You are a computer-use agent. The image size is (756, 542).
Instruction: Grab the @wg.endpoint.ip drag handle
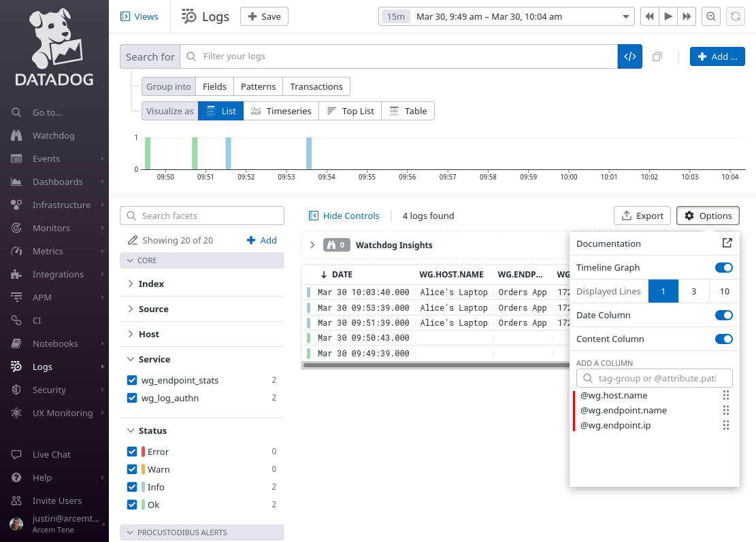tap(725, 426)
